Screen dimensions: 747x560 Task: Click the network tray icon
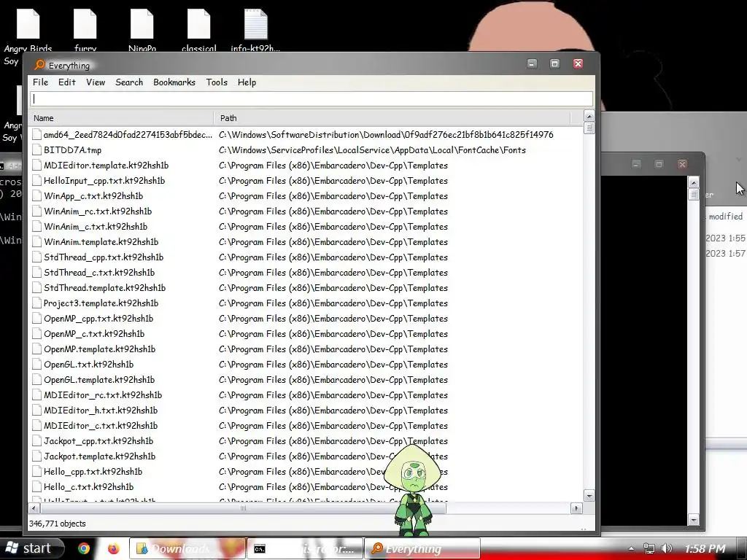(x=649, y=548)
